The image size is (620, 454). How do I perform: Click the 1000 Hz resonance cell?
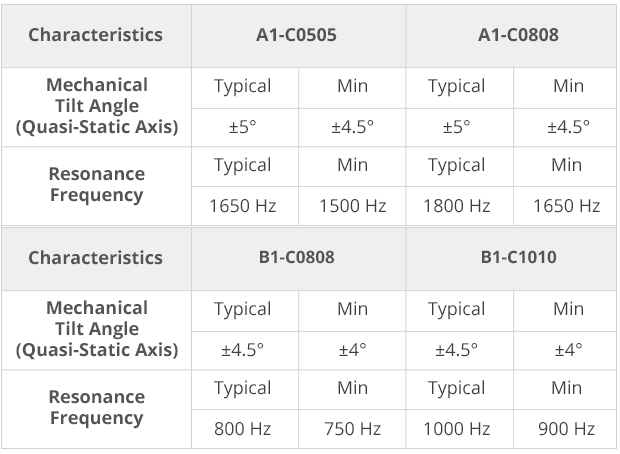[x=459, y=429]
